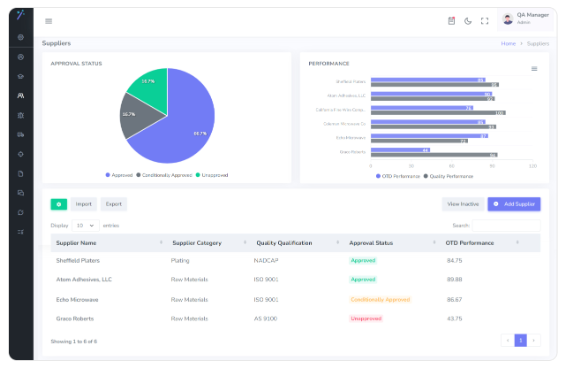The image size is (566, 374).
Task: Expand the Display entries dropdown
Action: point(86,226)
